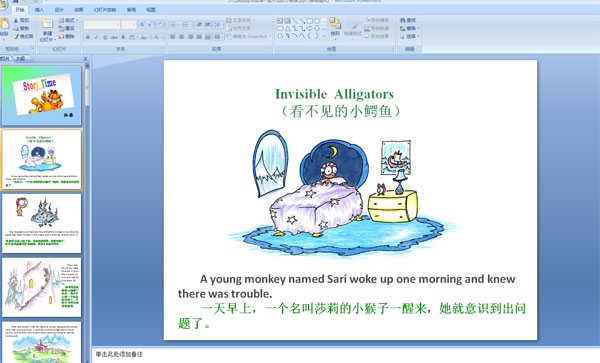Expand the shapes gallery more arrow
The image size is (600, 363).
tap(324, 36)
